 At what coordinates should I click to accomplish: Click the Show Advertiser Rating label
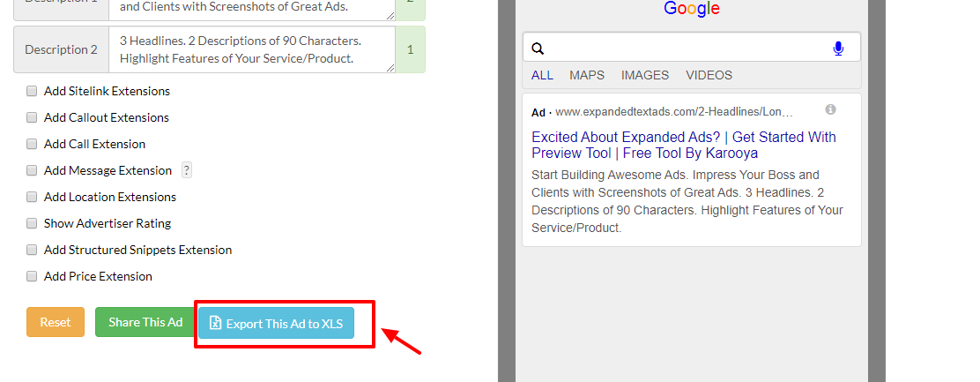(108, 223)
